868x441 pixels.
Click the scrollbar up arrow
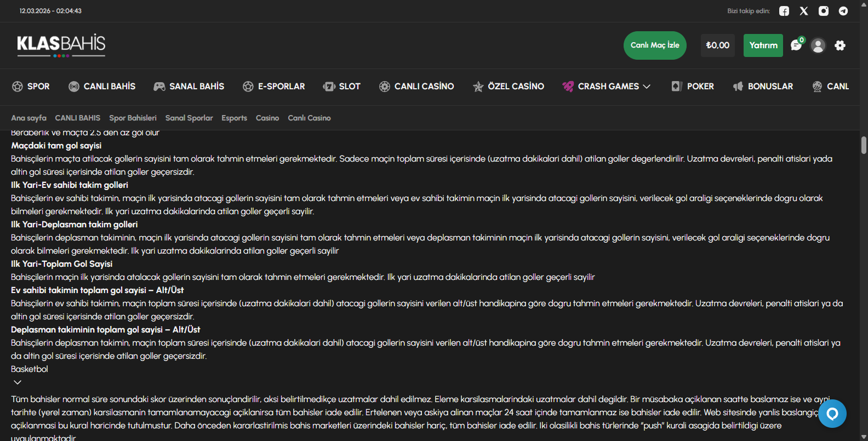pyautogui.click(x=864, y=4)
